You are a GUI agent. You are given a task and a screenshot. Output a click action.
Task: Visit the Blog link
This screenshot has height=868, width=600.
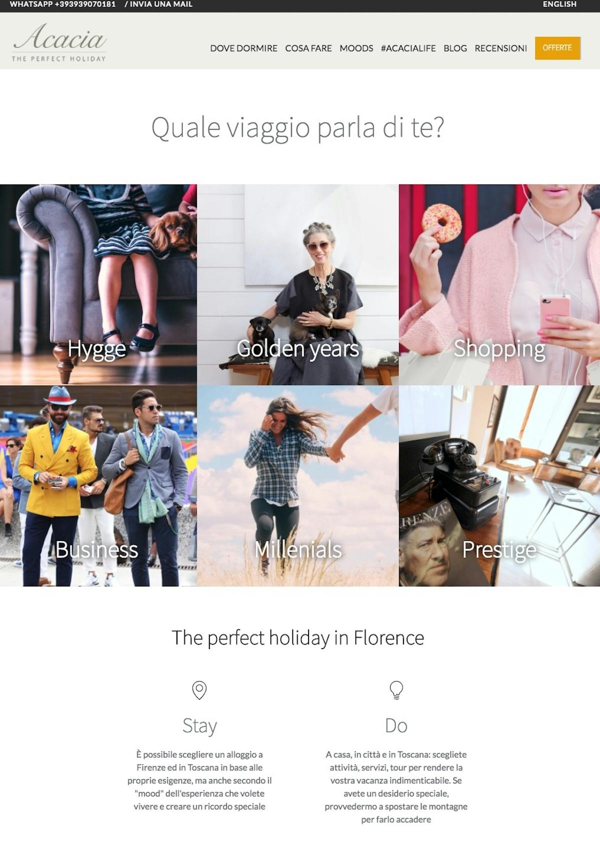[x=455, y=48]
